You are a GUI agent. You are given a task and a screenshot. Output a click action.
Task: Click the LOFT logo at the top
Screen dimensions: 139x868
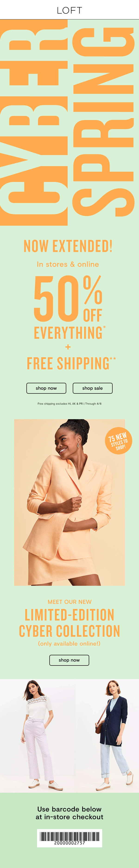coord(69,10)
